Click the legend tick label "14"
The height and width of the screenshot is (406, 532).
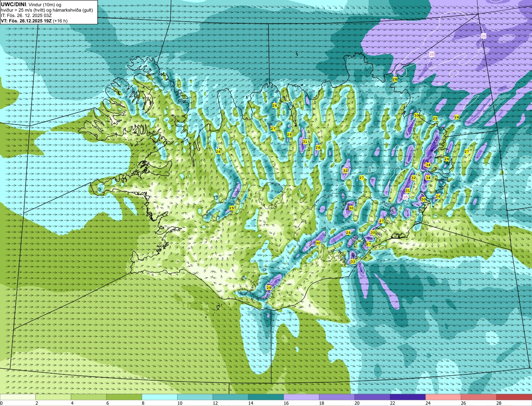pyautogui.click(x=251, y=403)
